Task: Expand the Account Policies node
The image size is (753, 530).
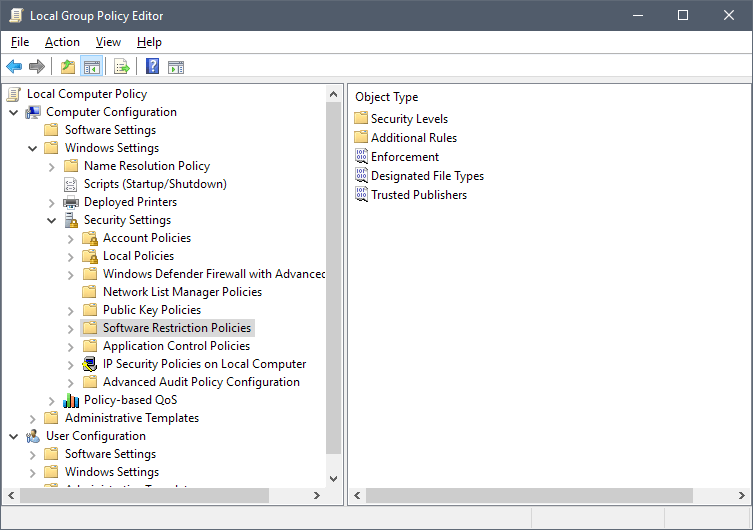Action: (71, 239)
